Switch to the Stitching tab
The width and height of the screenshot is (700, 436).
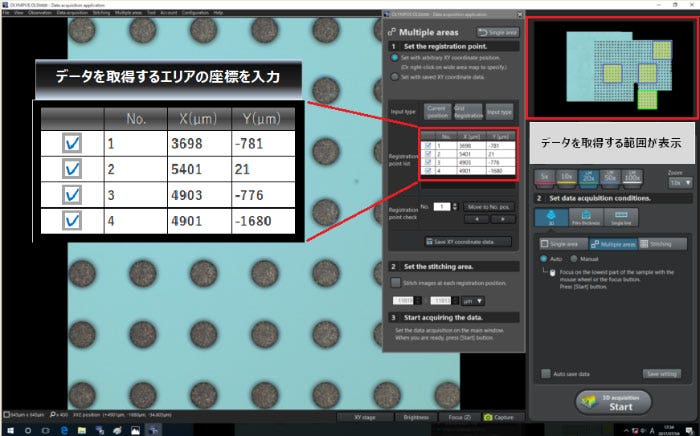point(663,244)
